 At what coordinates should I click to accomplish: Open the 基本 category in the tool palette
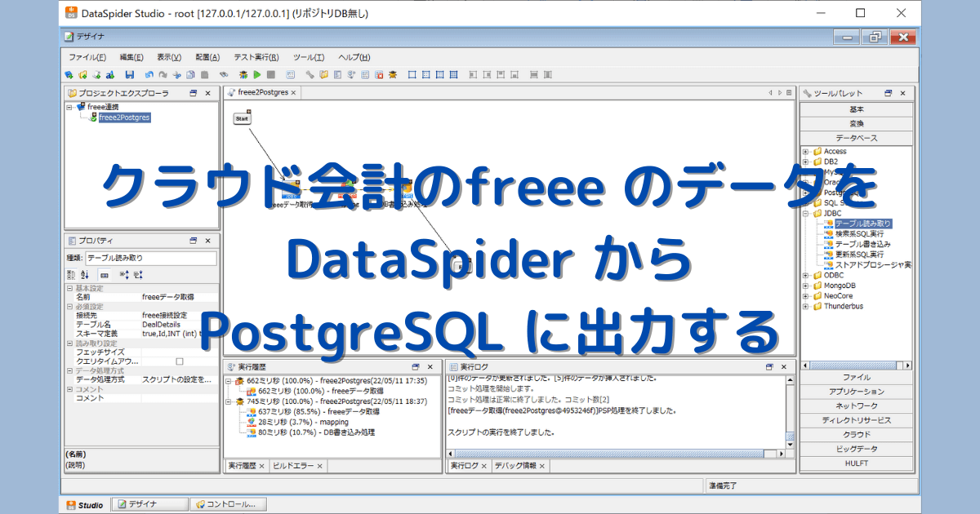[x=856, y=109]
